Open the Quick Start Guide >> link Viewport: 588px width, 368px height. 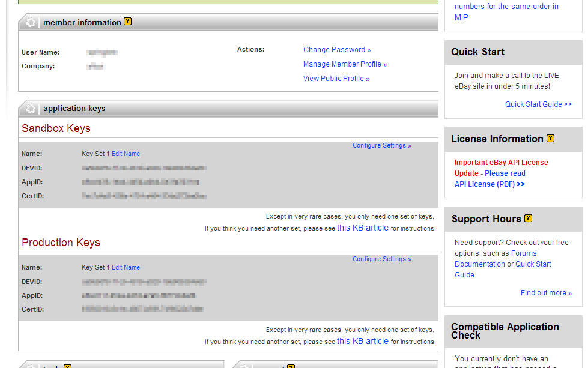pos(538,104)
